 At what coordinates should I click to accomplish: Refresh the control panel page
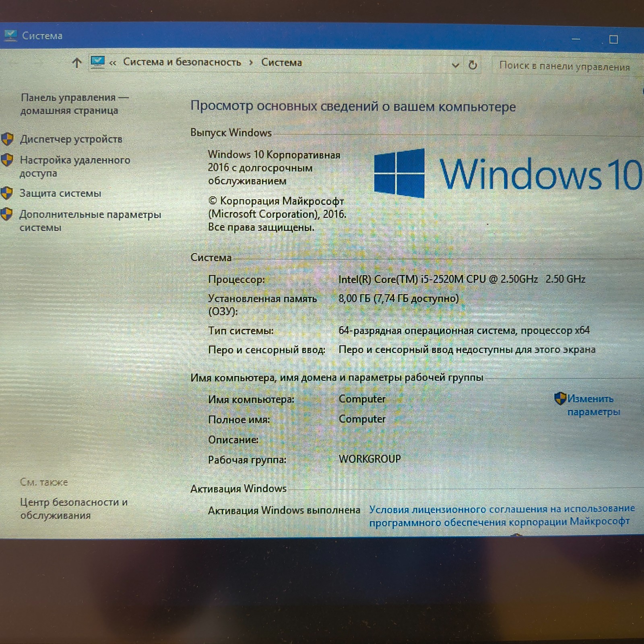point(473,65)
